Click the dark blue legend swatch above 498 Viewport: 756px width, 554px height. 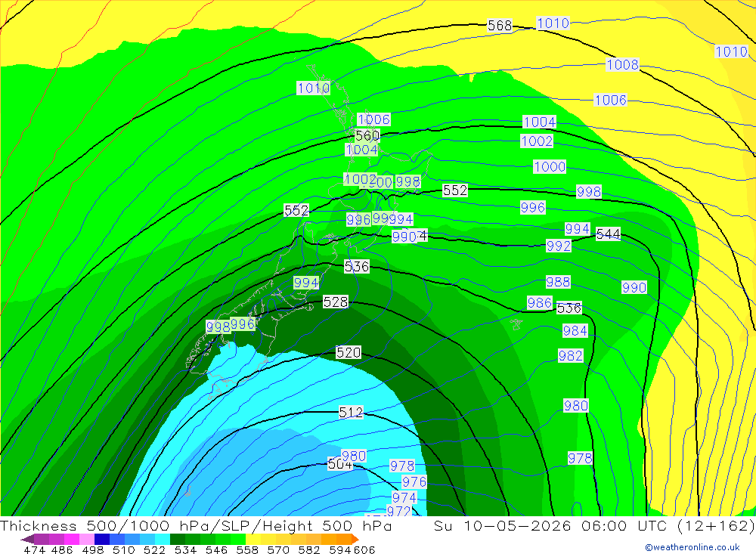point(102,539)
